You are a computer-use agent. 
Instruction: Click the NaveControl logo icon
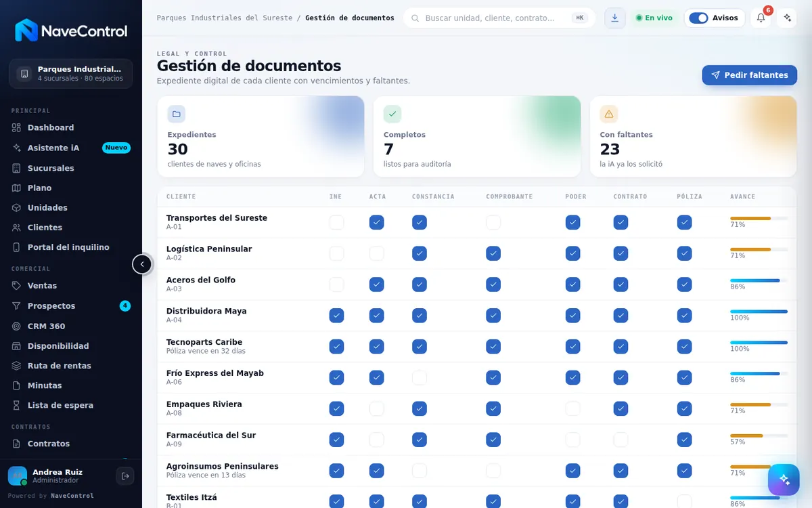(x=26, y=30)
